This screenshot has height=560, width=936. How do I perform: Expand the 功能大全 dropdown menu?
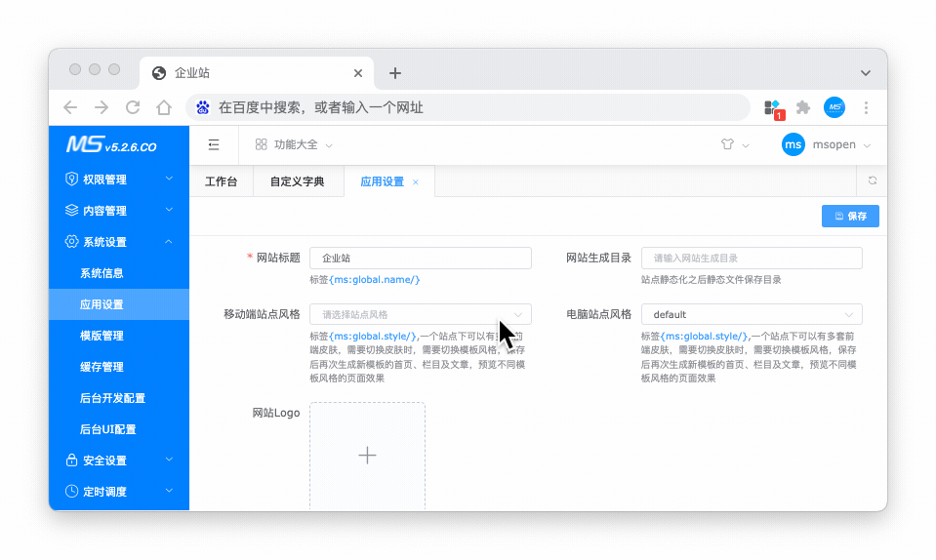(295, 144)
